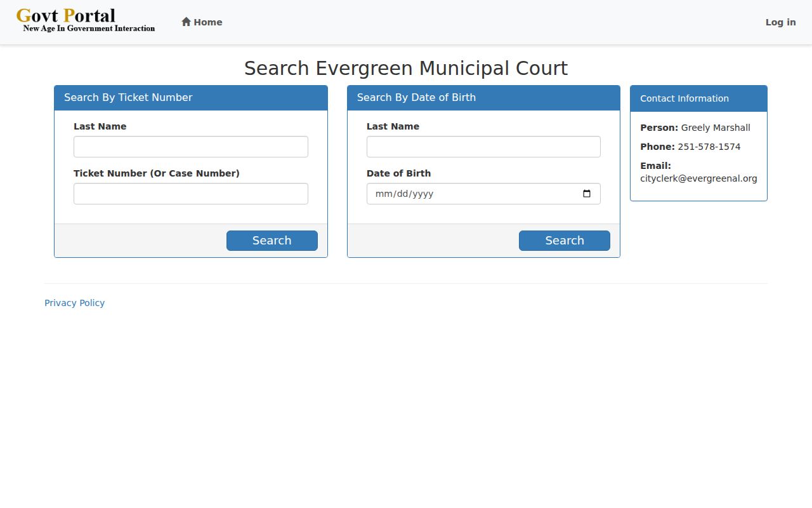Click the Govt Portal logo
The height and width of the screenshot is (508, 812).
pos(86,20)
